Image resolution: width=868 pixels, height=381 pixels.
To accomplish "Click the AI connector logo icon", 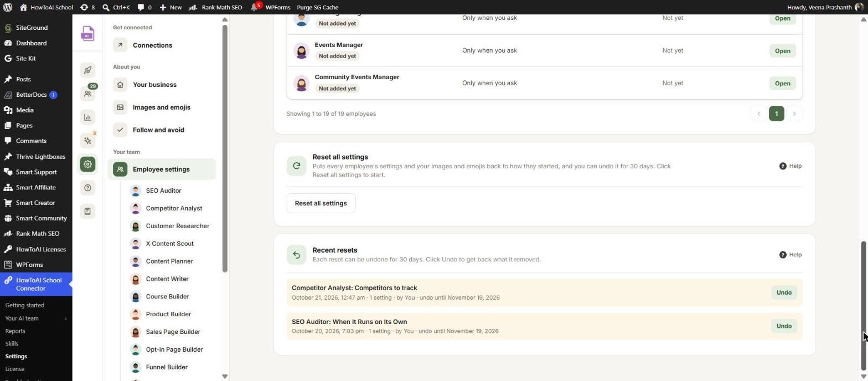I will pyautogui.click(x=87, y=34).
